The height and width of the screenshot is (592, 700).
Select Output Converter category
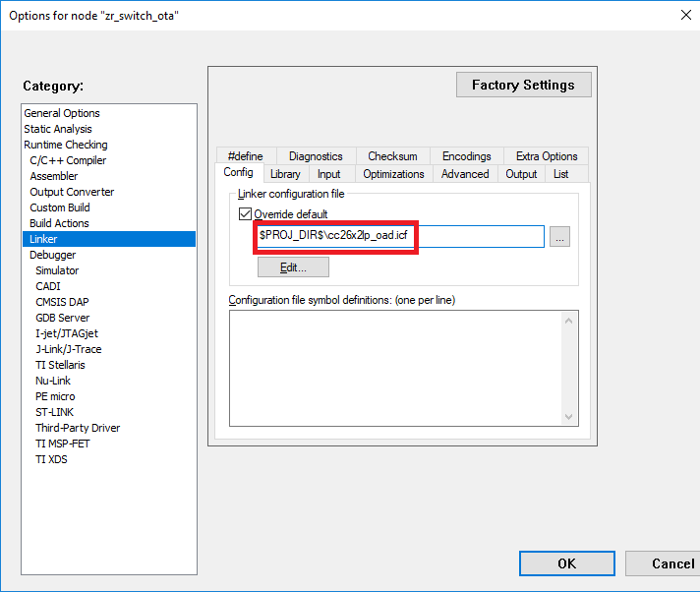point(72,192)
